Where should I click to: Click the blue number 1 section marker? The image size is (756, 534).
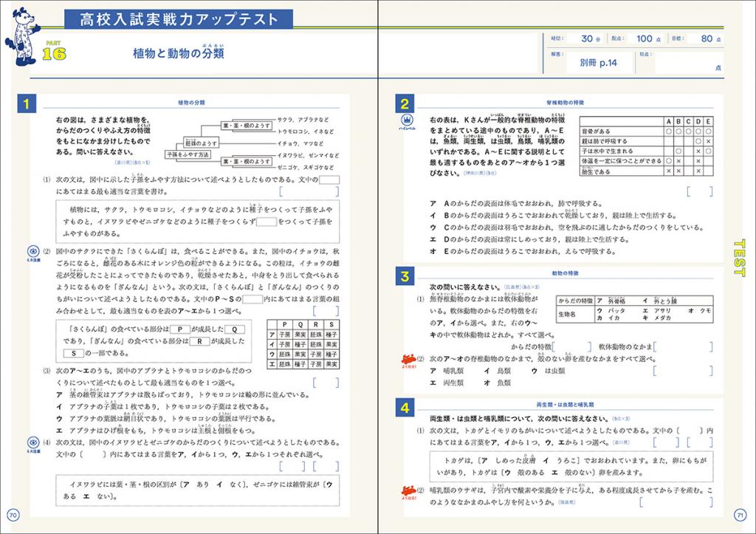[x=26, y=104]
